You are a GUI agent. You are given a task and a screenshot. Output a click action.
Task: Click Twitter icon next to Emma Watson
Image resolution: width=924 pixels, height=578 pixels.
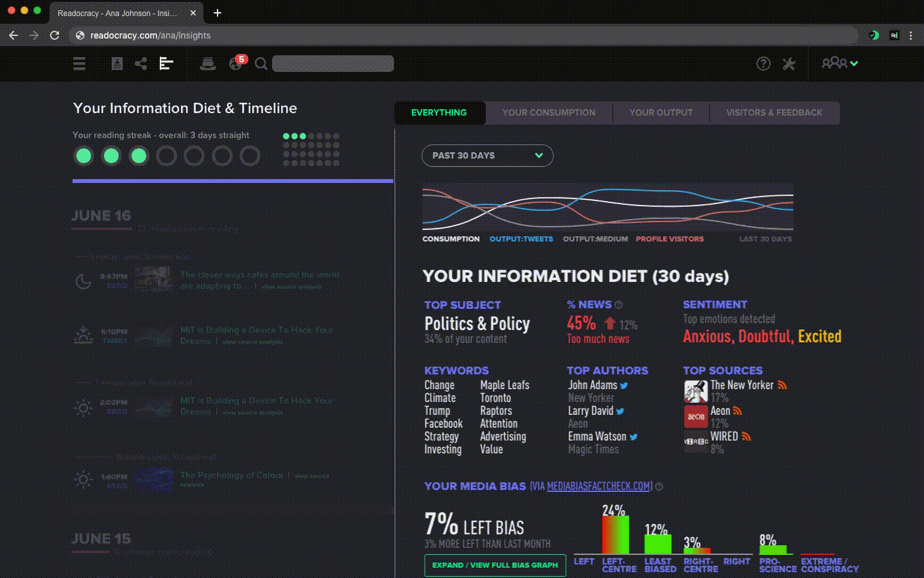633,437
